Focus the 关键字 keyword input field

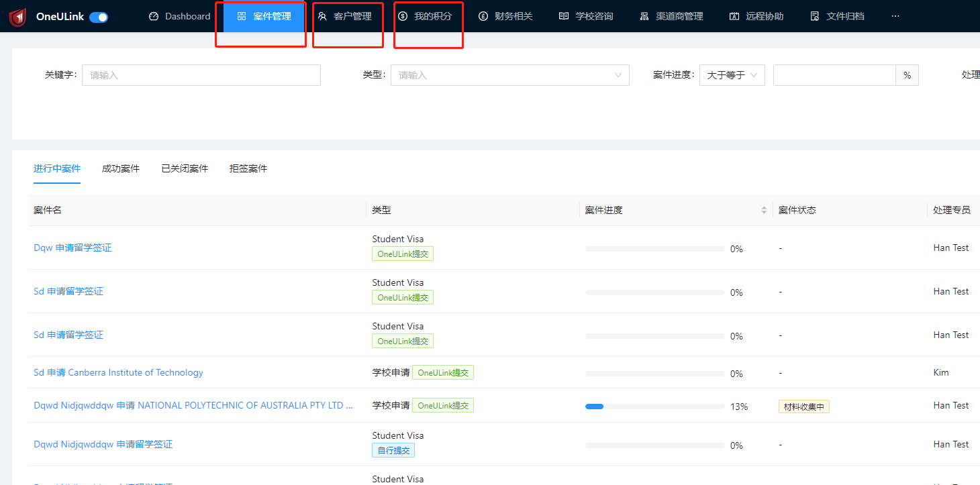pyautogui.click(x=201, y=75)
